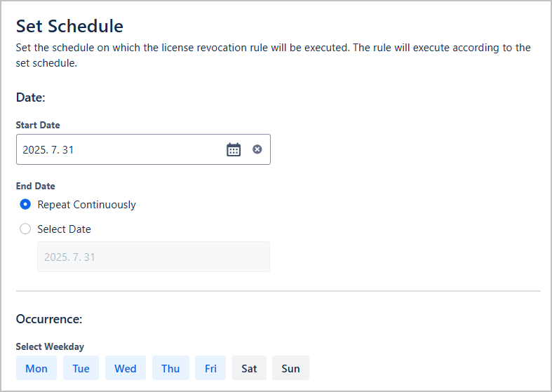
Task: Open the Start Date calendar picker icon
Action: point(234,149)
